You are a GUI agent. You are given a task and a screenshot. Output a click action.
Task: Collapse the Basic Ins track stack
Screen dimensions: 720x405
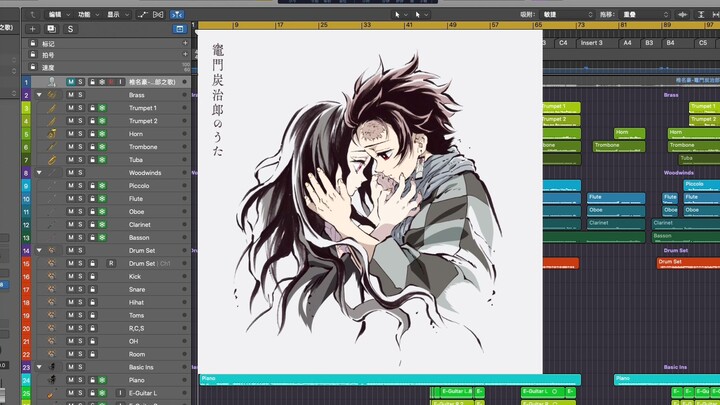(x=39, y=367)
